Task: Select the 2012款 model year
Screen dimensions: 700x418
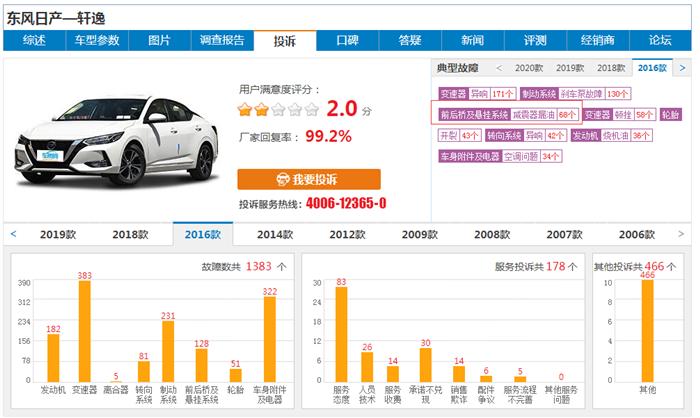Action: pyautogui.click(x=347, y=234)
